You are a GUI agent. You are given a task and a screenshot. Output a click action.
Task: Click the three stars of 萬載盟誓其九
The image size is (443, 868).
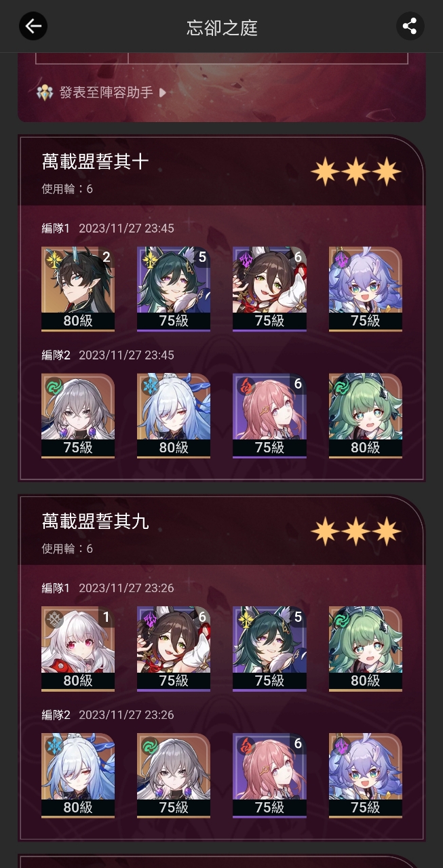pos(356,531)
